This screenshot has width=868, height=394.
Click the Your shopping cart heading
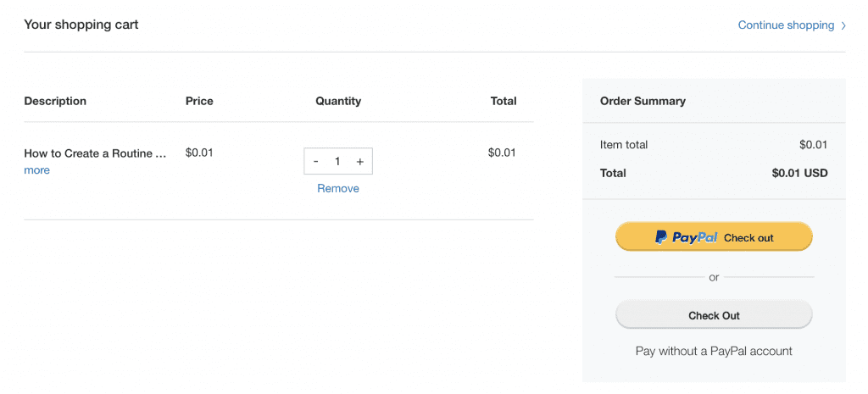click(x=81, y=25)
